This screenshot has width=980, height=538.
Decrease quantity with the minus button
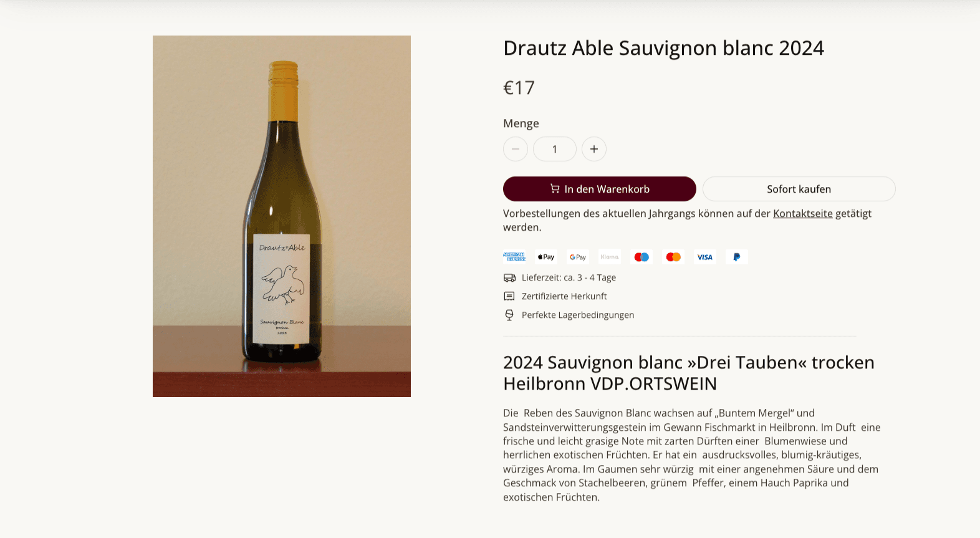point(516,149)
